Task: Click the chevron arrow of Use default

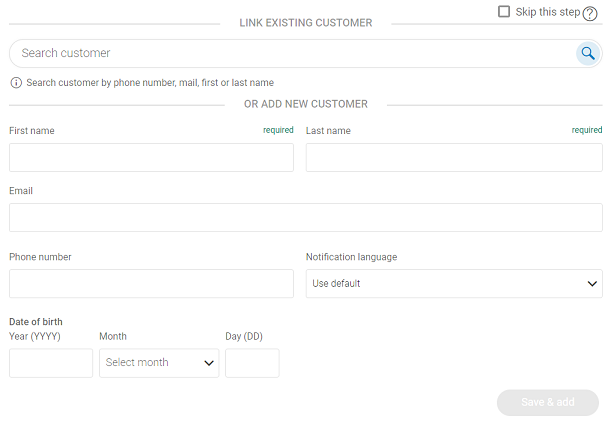Action: tap(591, 284)
